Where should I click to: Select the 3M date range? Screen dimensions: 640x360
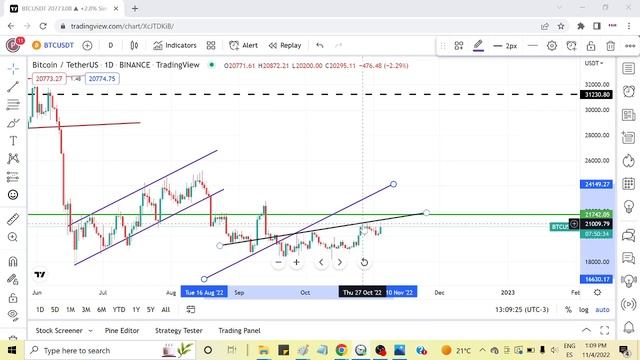pos(86,310)
